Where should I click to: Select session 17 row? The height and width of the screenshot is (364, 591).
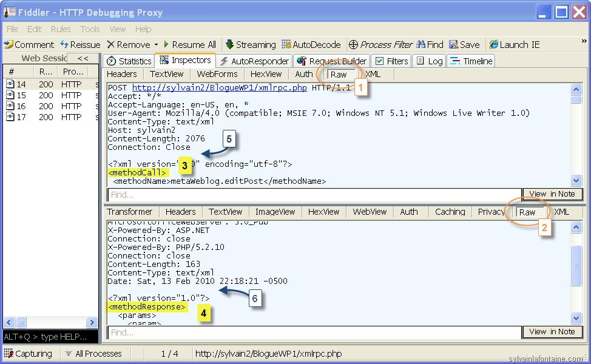pyautogui.click(x=51, y=117)
